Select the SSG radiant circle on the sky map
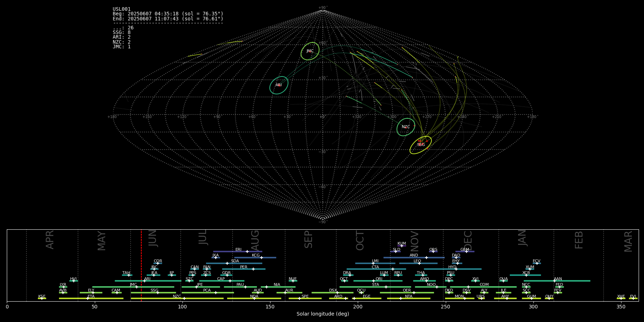The height and width of the screenshot is (322, 644). click(421, 145)
